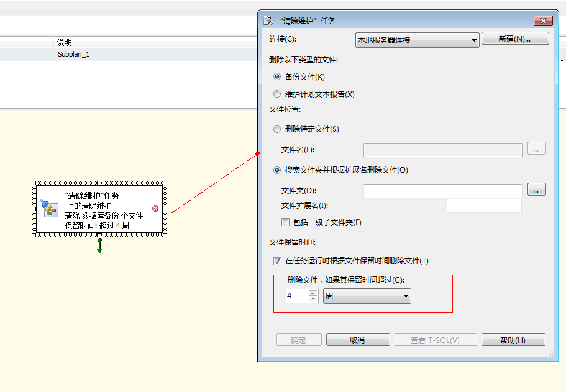Click the 新建(N)... button
Screen dimensions: 566x392
(x=515, y=39)
